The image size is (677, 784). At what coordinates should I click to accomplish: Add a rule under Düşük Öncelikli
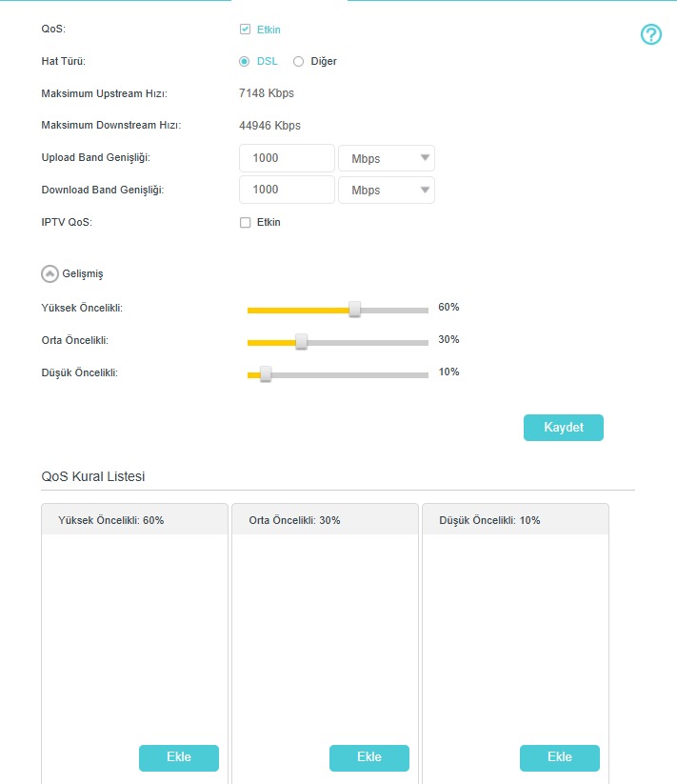pyautogui.click(x=560, y=757)
